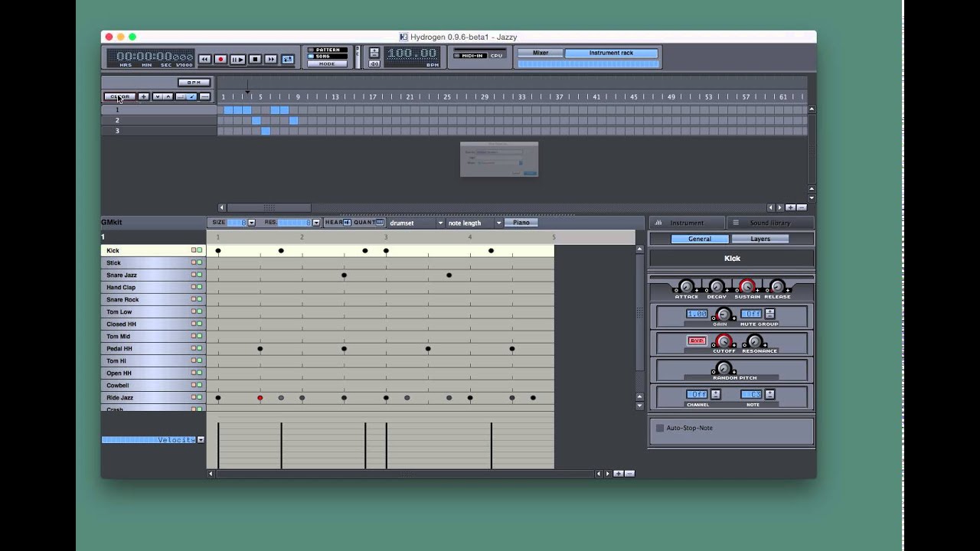980x551 pixels.
Task: Select the song editor draw mode pencil
Action: pos(191,96)
